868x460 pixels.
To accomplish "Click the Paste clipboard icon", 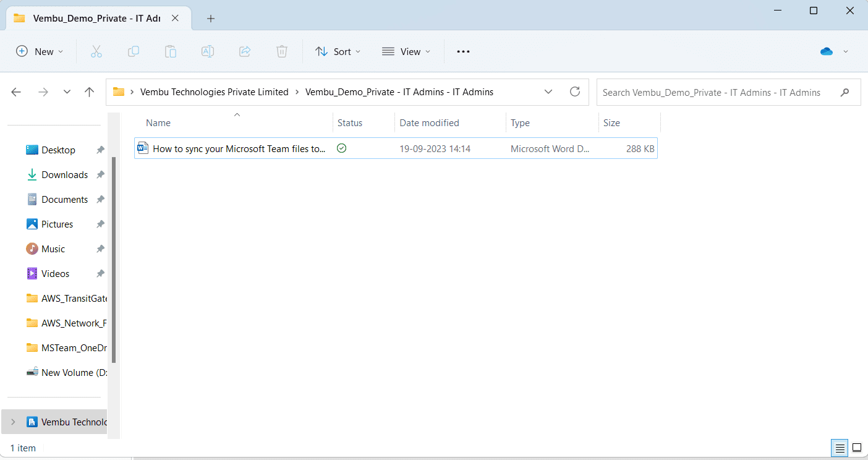I will (x=171, y=52).
